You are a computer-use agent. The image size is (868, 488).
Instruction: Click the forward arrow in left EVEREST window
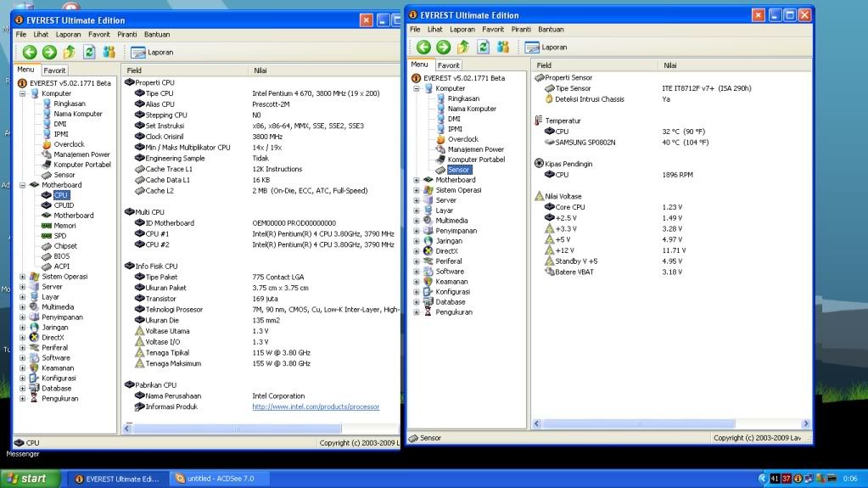click(50, 52)
